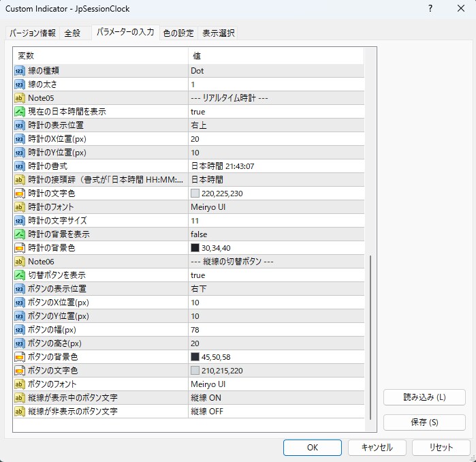Screen dimensions: 476x462
Task: Click the リセット button
Action: point(441,448)
